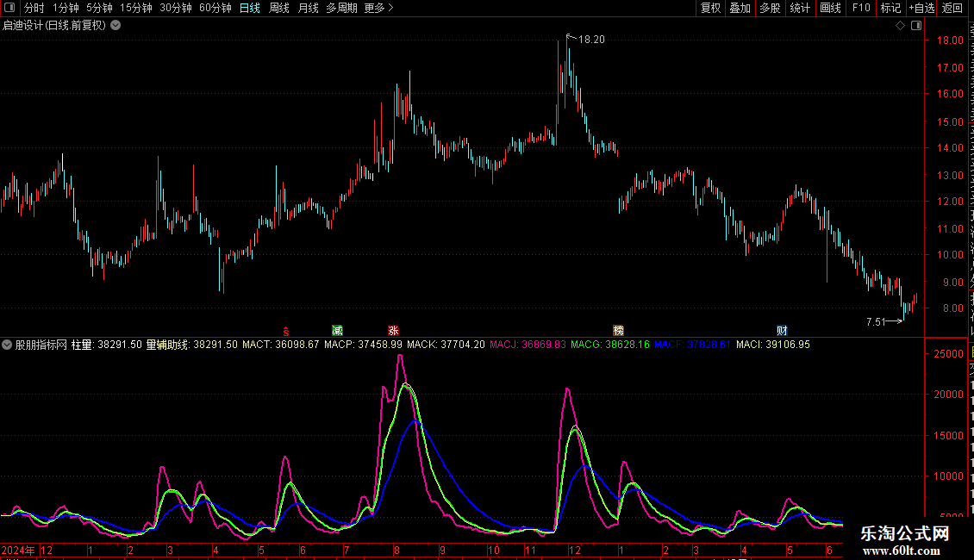The height and width of the screenshot is (560, 974).
Task: Click the 标记 mark button
Action: 890,8
